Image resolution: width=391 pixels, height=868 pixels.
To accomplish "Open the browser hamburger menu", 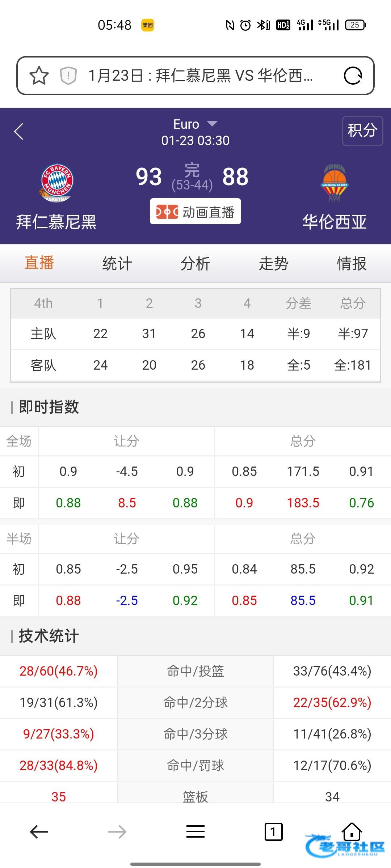I will pos(195,832).
